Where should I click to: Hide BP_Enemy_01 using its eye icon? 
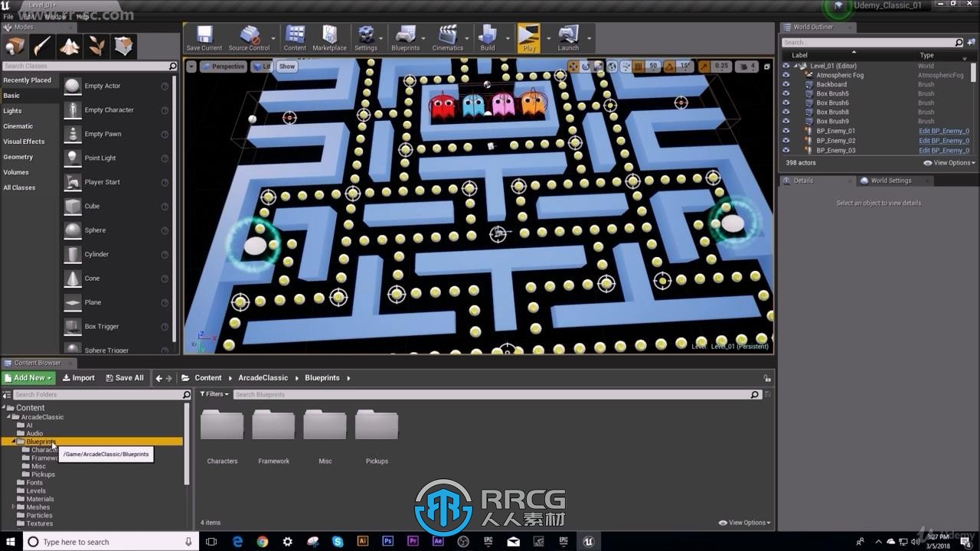coord(786,131)
